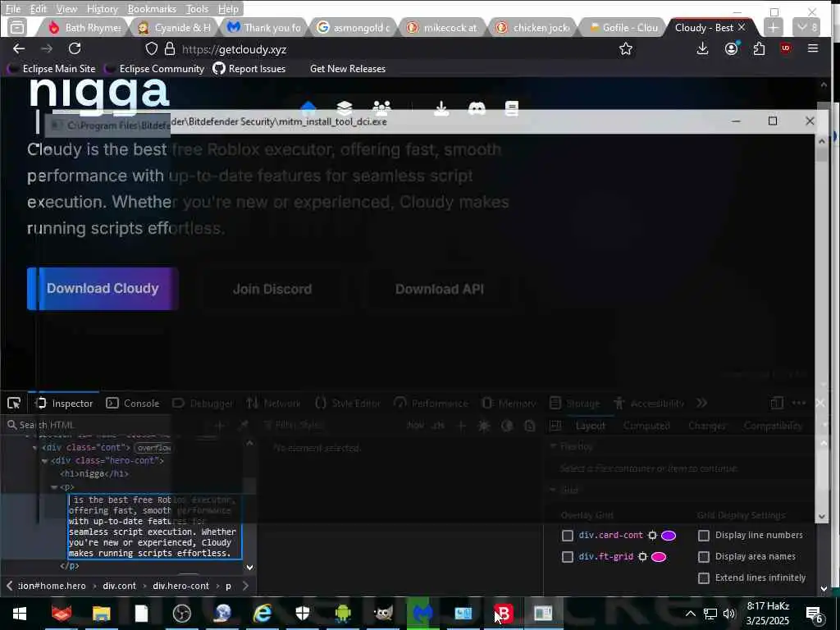
Task: Click the Download API button
Action: click(x=440, y=289)
